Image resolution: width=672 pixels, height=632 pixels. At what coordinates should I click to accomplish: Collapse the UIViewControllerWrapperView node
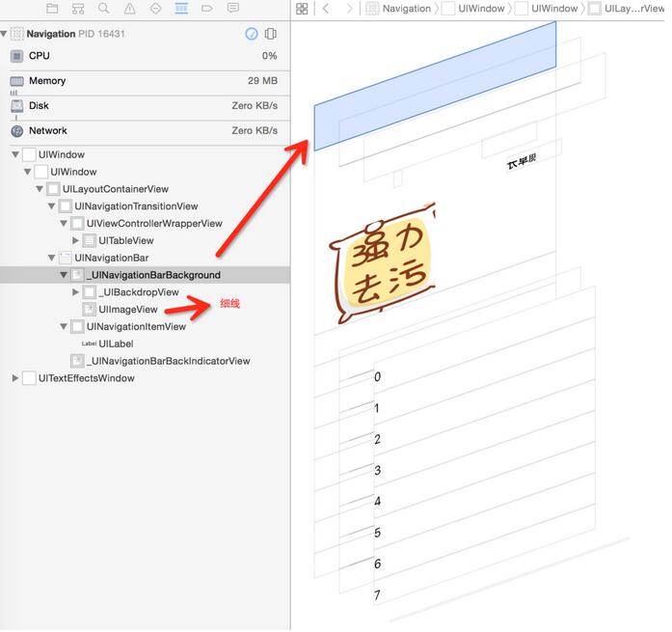(x=64, y=224)
